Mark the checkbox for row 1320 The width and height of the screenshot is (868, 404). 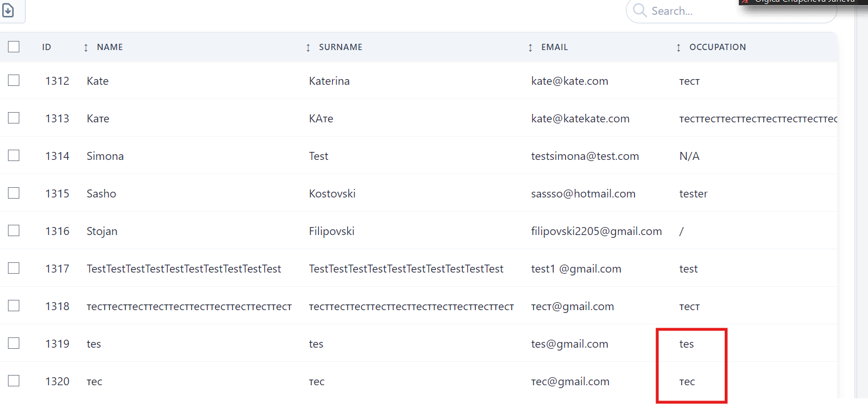(14, 381)
